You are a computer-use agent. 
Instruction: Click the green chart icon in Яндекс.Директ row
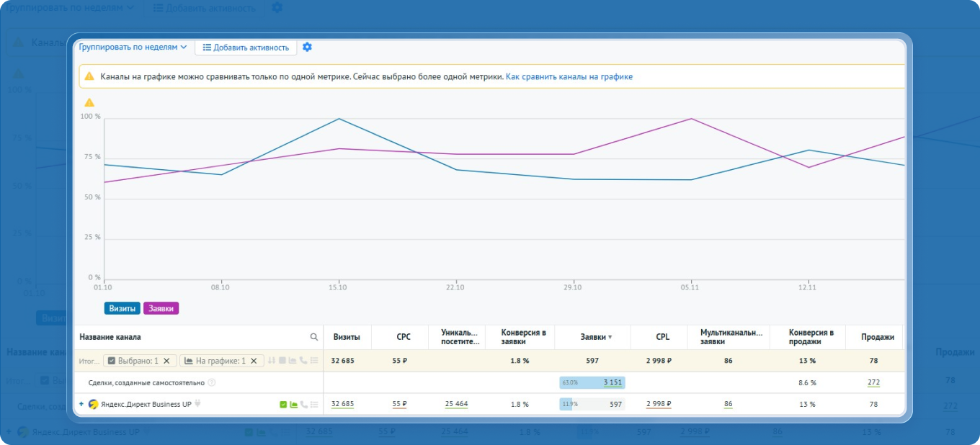293,405
